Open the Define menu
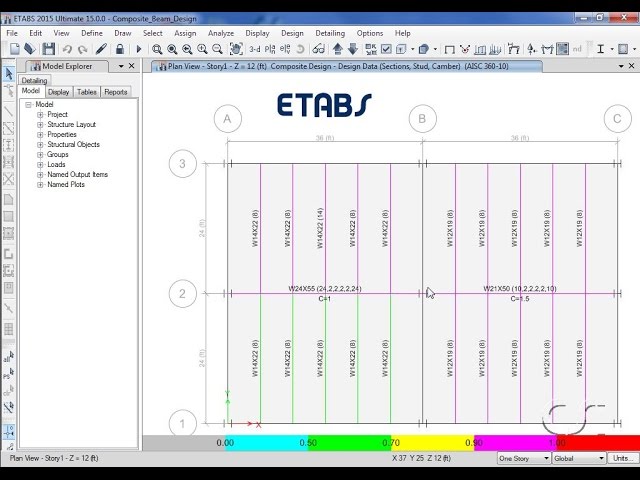The width and height of the screenshot is (640, 480). tap(91, 33)
